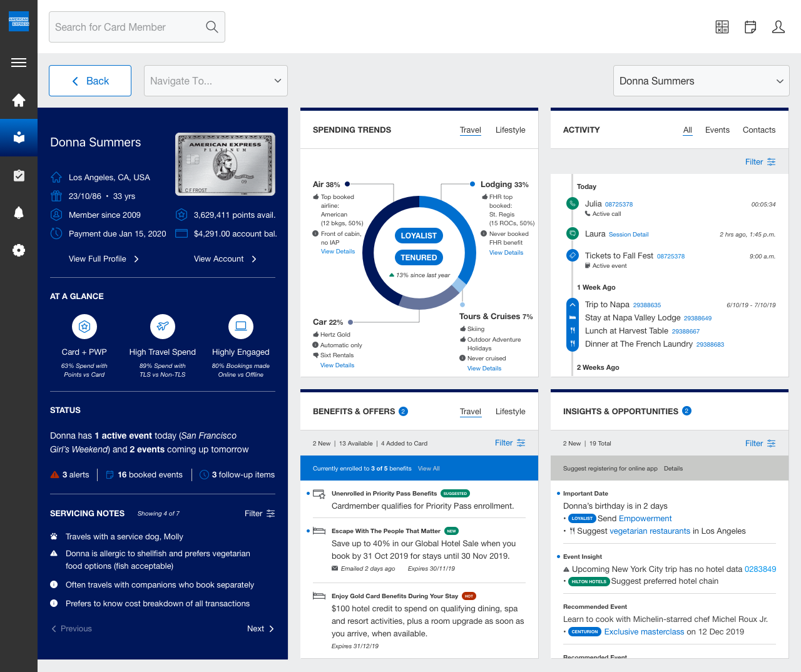This screenshot has width=801, height=672.
Task: Click the Platinum card thumbnail
Action: 225,165
